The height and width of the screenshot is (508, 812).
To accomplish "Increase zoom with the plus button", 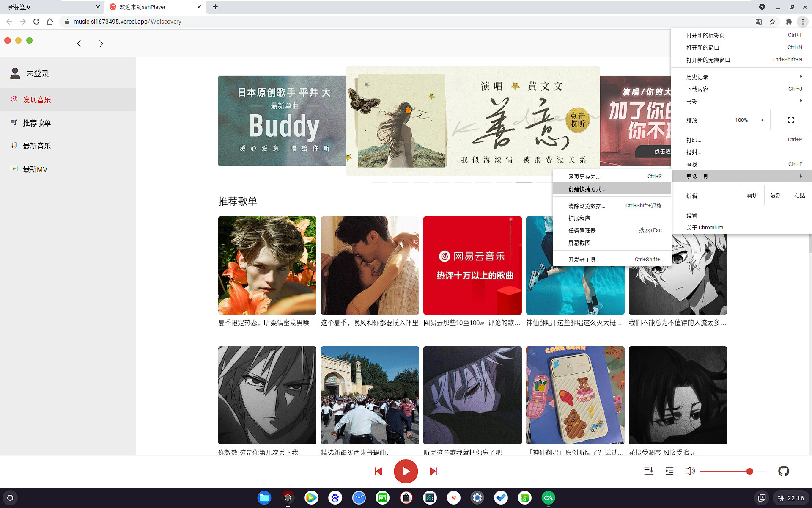I will (762, 120).
